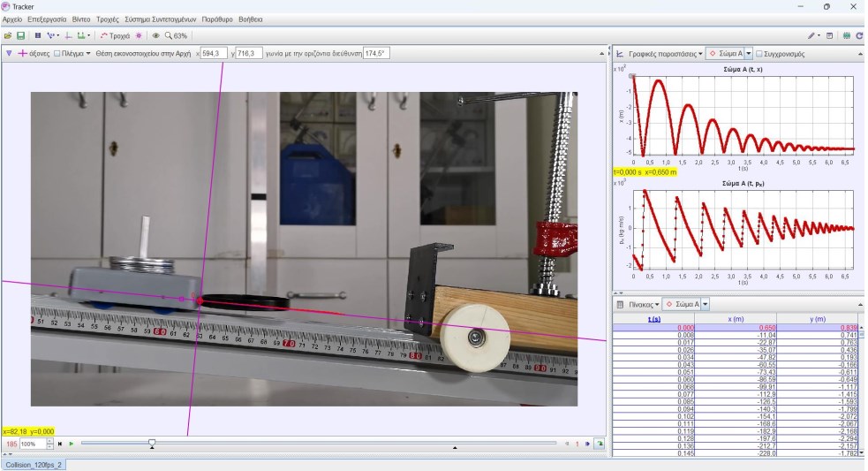
Task: Toggle track visibility eye icon
Action: click(155, 36)
